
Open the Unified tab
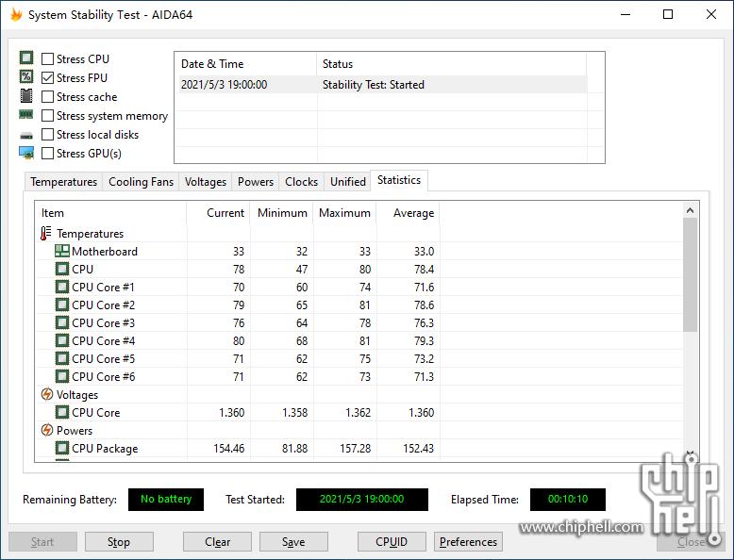coord(348,182)
